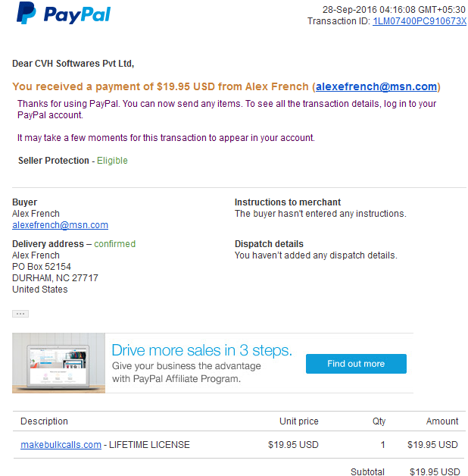Click the Unit price column header
468x476 pixels.
point(299,421)
